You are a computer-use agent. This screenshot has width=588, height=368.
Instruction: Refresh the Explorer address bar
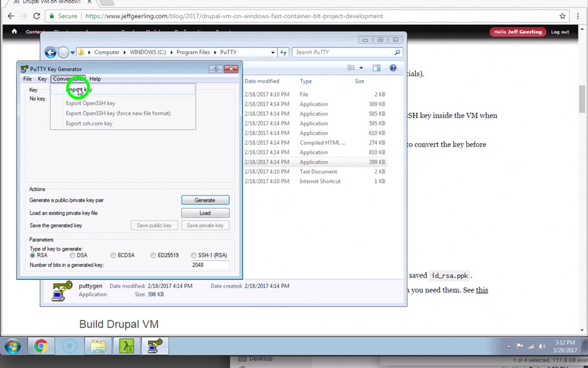tap(283, 52)
